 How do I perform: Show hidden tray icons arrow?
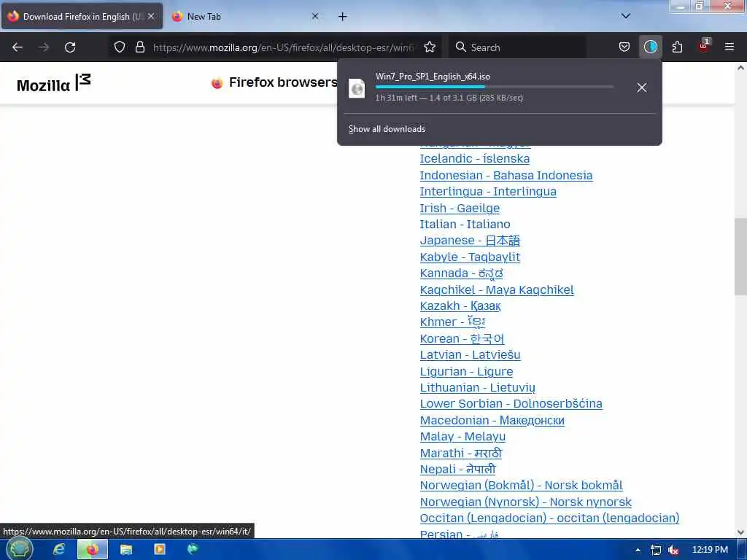point(638,551)
